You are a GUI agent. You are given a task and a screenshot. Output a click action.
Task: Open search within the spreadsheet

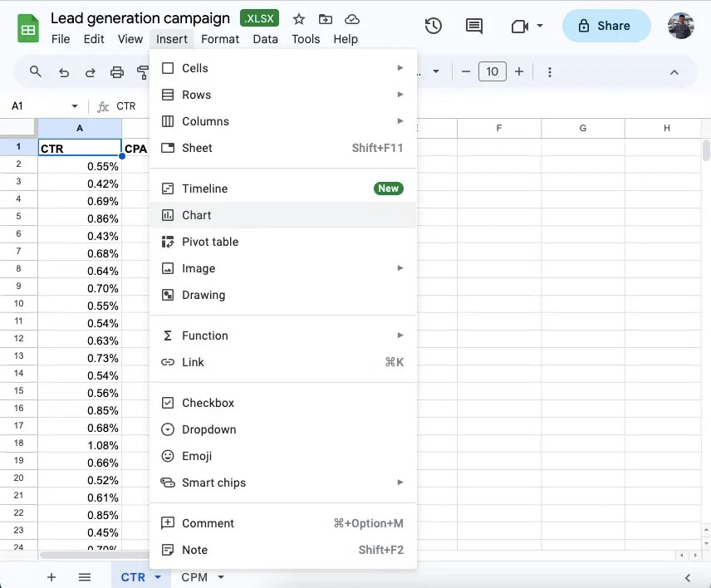[35, 72]
